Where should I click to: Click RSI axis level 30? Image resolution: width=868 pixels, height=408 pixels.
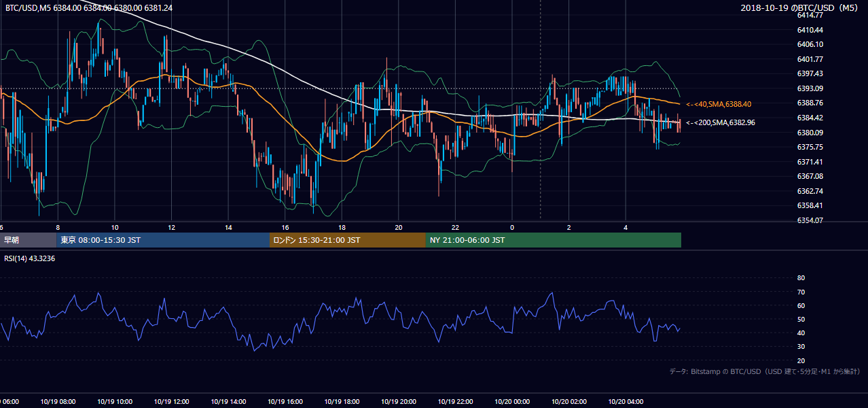coord(801,347)
